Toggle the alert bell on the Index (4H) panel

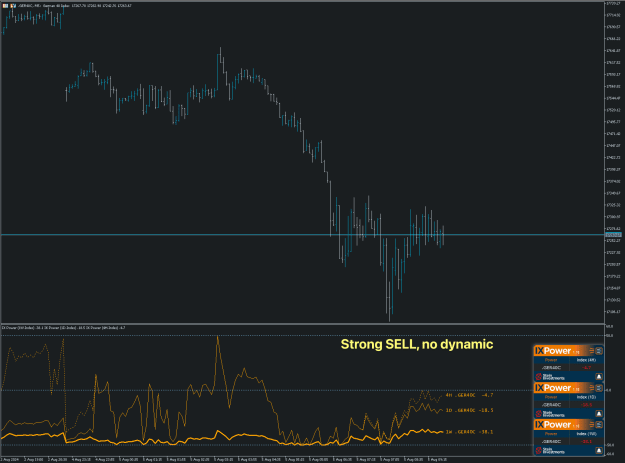pyautogui.click(x=599, y=377)
